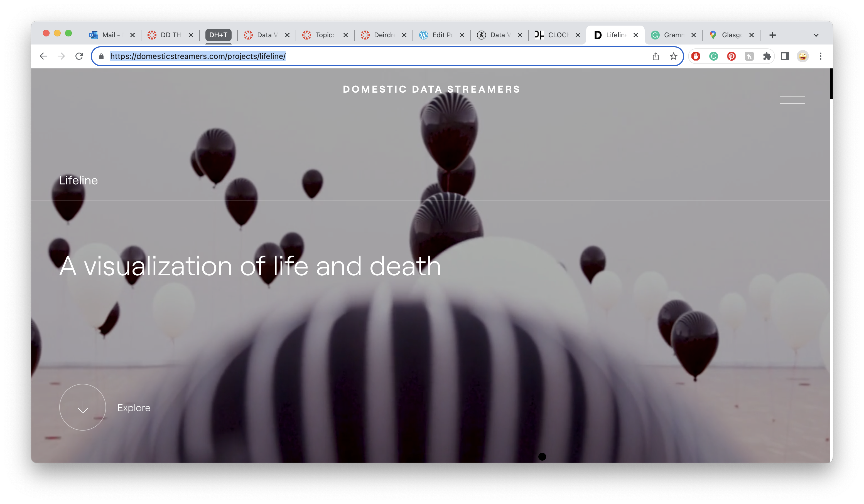864x504 pixels.
Task: View site info via lock icon
Action: (x=101, y=56)
